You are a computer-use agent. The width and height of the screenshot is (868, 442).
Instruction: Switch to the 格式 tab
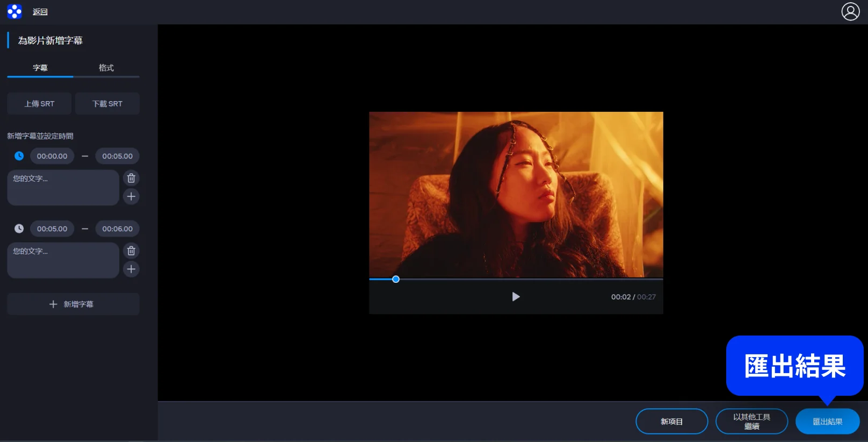point(106,68)
